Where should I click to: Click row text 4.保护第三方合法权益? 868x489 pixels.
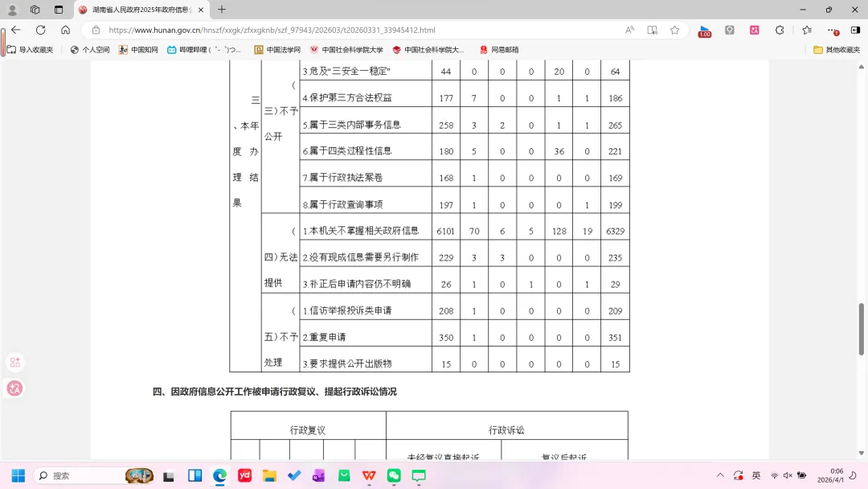click(x=347, y=97)
